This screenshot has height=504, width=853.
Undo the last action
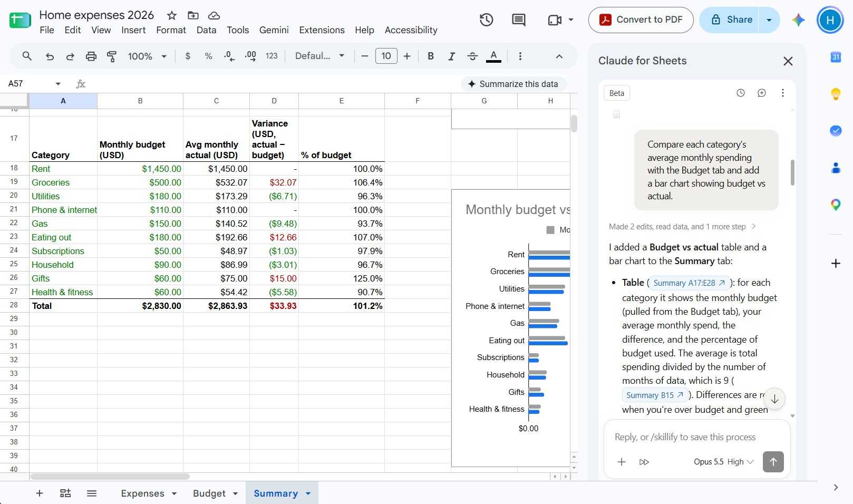(x=50, y=56)
